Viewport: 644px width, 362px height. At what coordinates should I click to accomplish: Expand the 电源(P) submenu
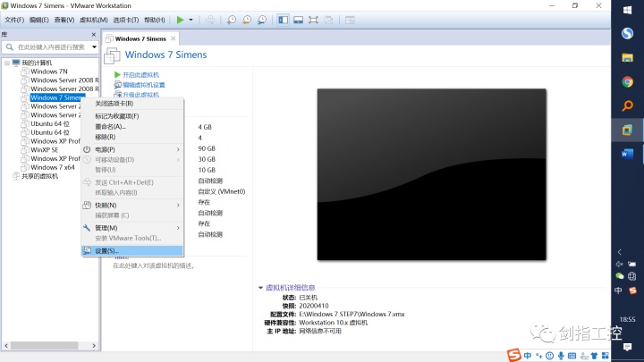132,149
